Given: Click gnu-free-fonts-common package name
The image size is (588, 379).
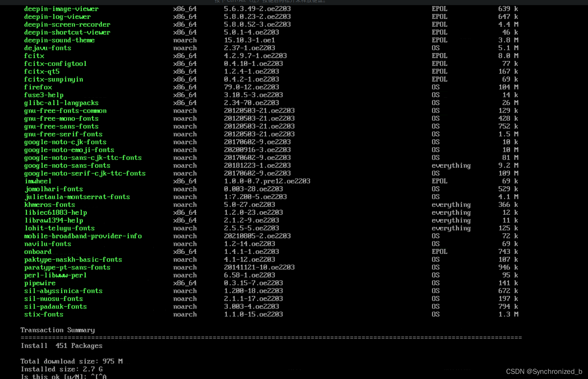Looking at the screenshot, I should (x=65, y=111).
